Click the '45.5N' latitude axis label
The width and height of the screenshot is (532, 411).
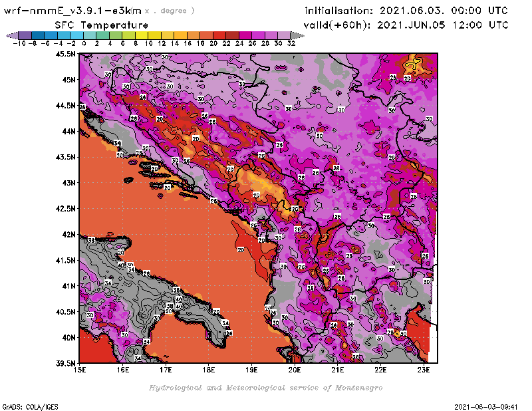point(65,54)
